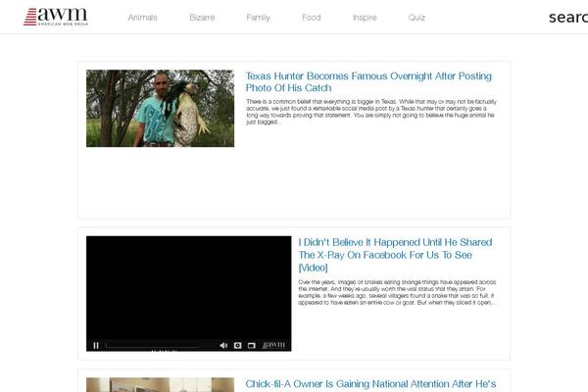
Task: Click the search field
Action: tap(568, 18)
